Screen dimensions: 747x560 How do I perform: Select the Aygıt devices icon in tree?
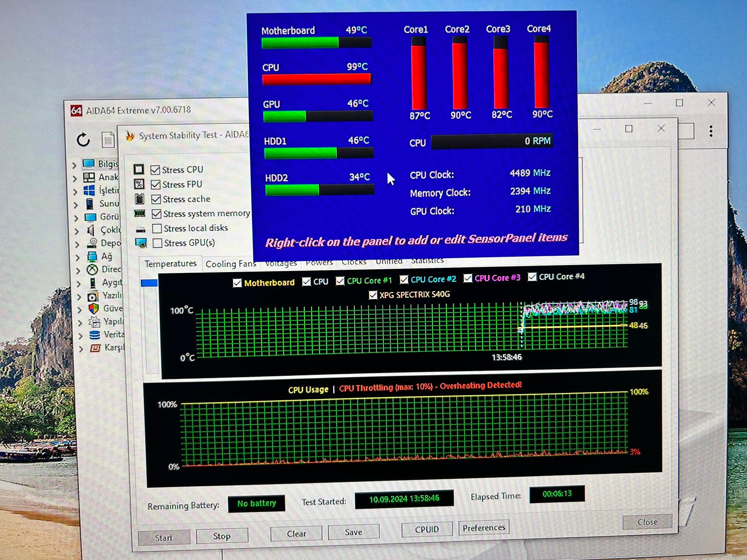[93, 283]
